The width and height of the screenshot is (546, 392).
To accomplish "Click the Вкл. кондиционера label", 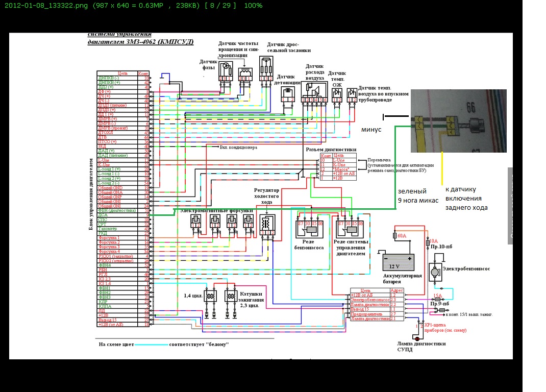I will (238, 148).
